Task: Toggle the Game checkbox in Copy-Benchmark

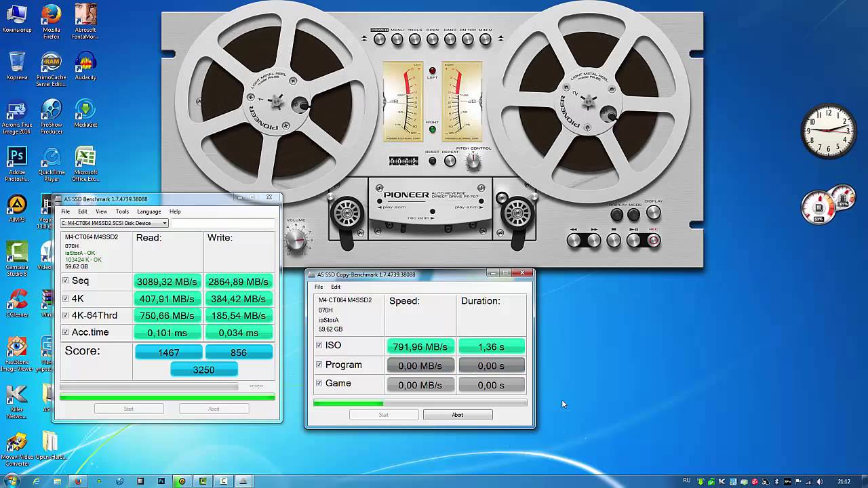Action: click(319, 384)
